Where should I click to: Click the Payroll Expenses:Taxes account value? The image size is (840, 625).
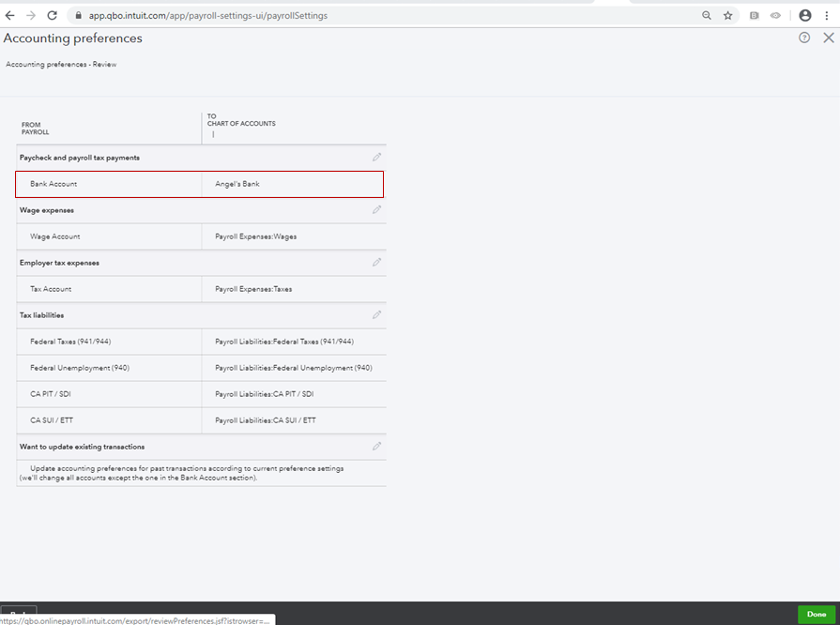[x=253, y=289]
